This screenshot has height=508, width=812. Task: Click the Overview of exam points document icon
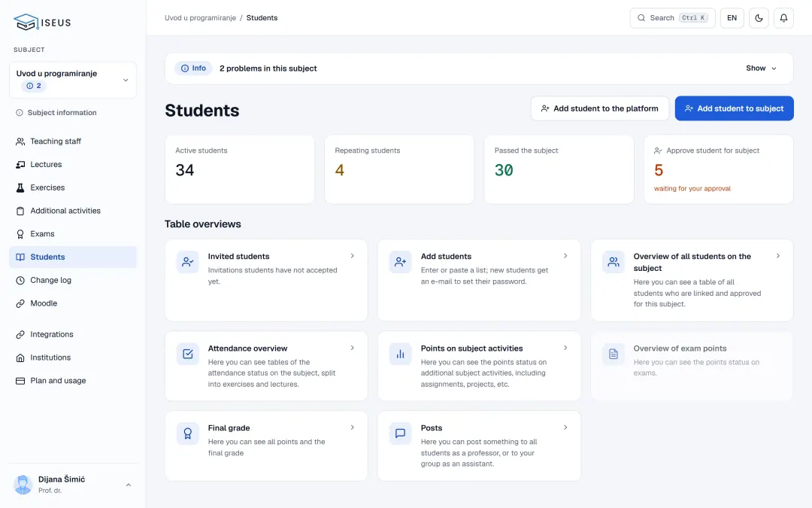point(614,354)
